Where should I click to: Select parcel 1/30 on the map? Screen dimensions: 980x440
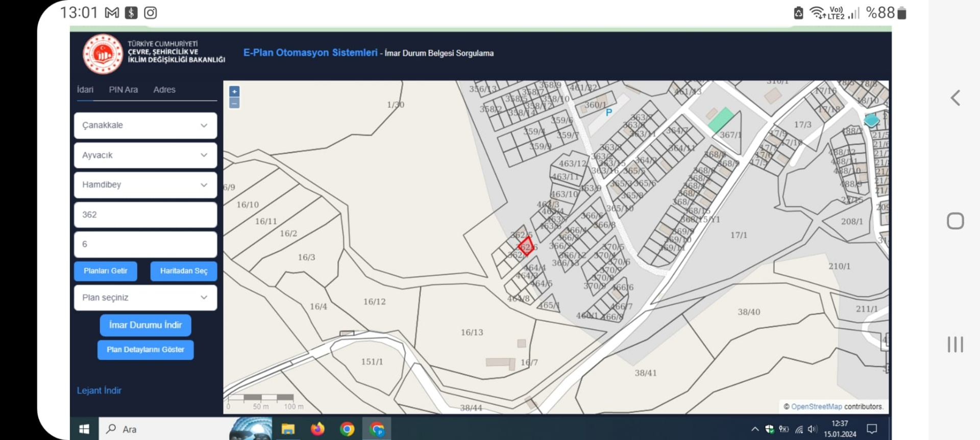pyautogui.click(x=396, y=105)
